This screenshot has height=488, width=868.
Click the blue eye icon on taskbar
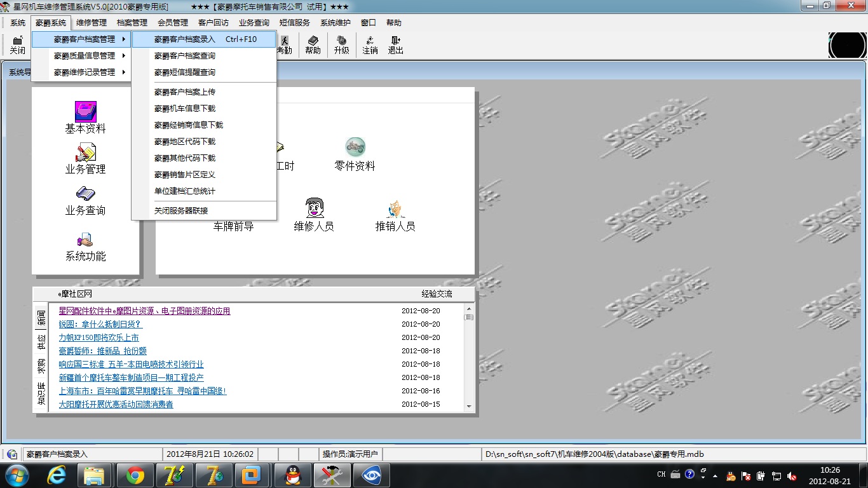tap(370, 475)
